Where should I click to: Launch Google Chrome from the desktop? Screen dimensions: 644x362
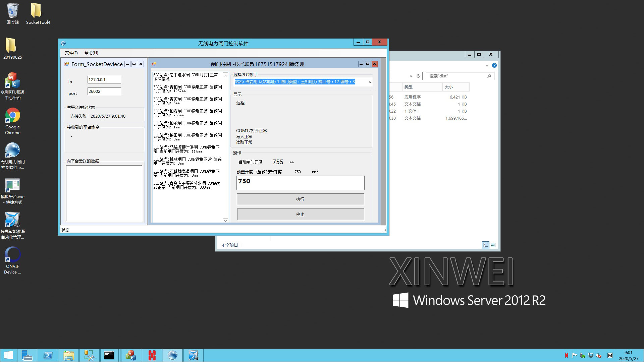(12, 121)
